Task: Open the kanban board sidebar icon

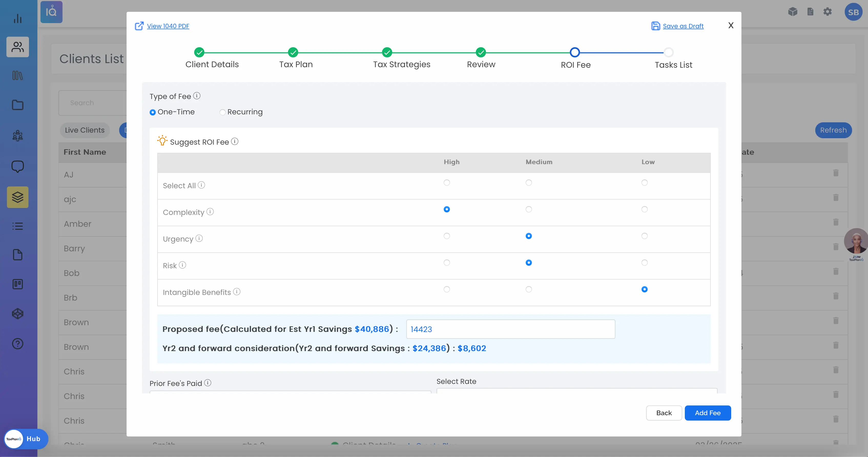Action: coord(17,284)
